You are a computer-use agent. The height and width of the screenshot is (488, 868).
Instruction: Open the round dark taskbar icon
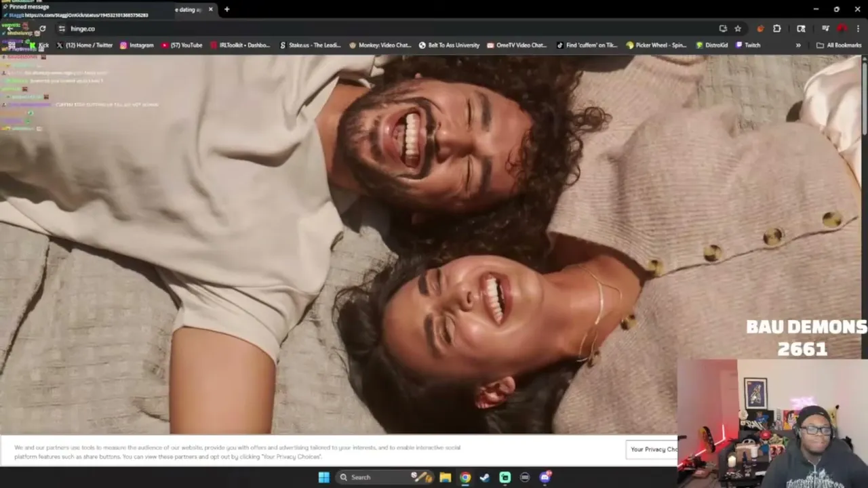coord(525,477)
